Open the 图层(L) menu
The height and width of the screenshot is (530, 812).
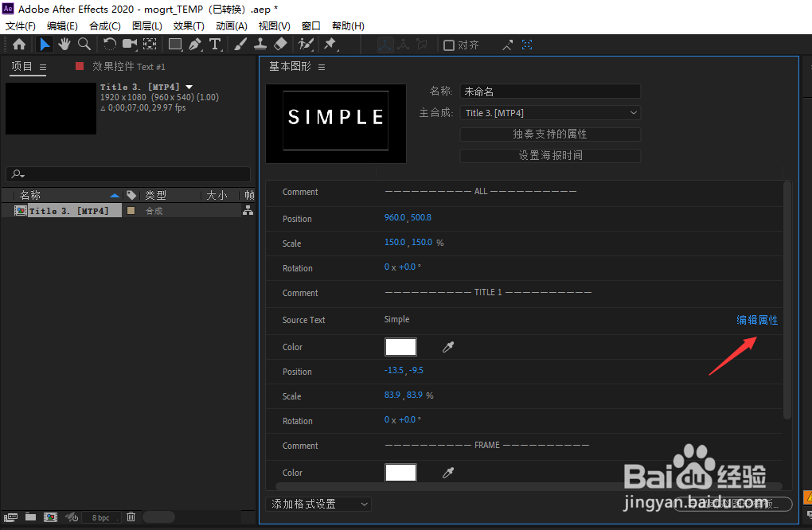147,26
